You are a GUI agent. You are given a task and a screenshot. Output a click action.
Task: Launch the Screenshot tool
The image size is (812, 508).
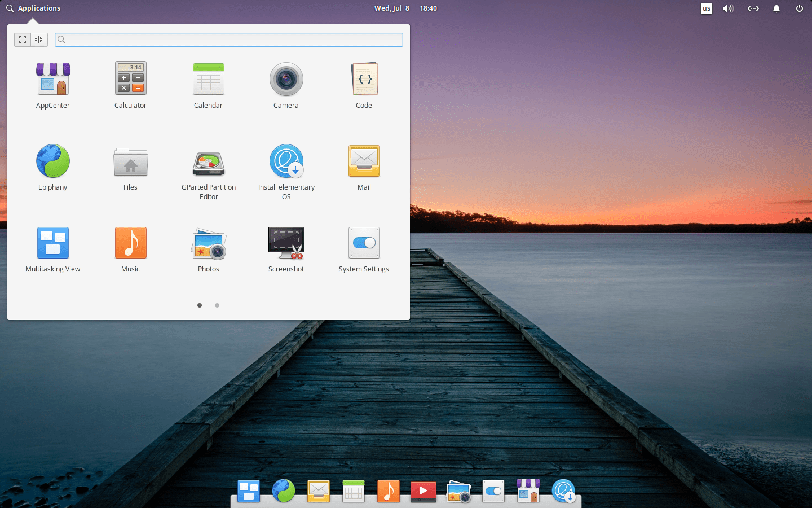pos(286,249)
